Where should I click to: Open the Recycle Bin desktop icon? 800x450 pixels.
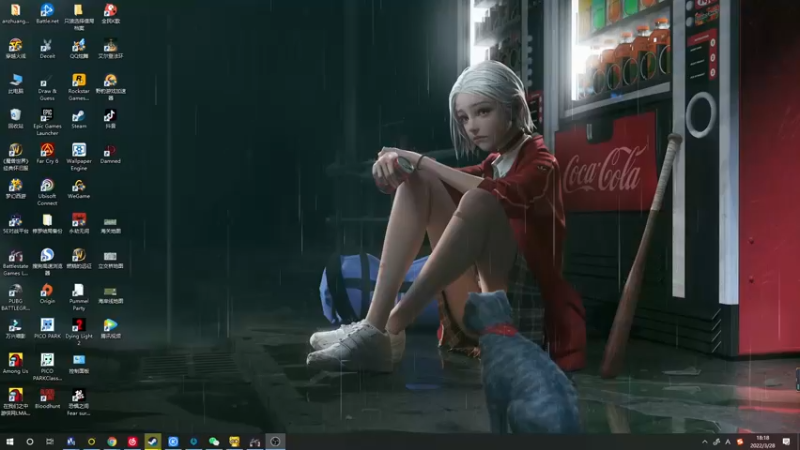(x=15, y=119)
